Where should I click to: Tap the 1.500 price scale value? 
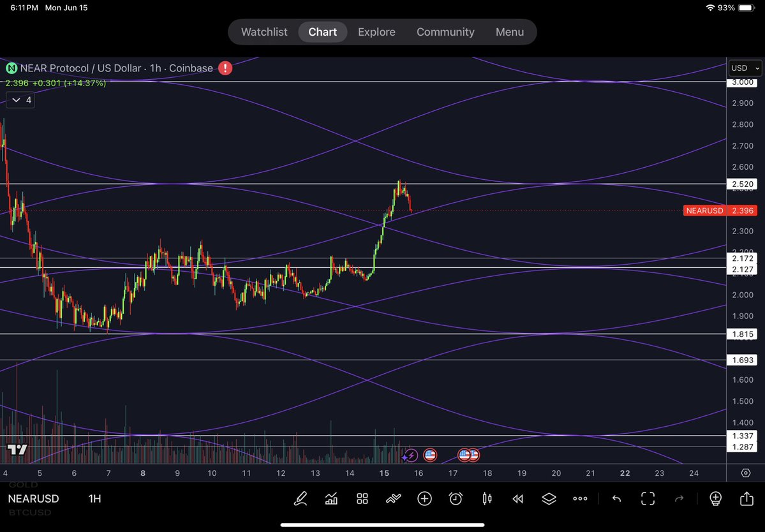point(743,401)
